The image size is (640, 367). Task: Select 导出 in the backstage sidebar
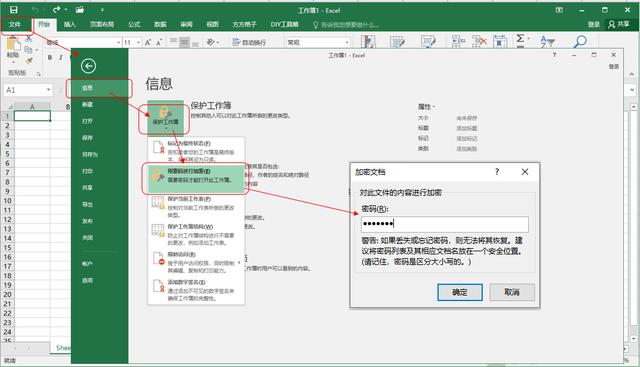pos(100,204)
